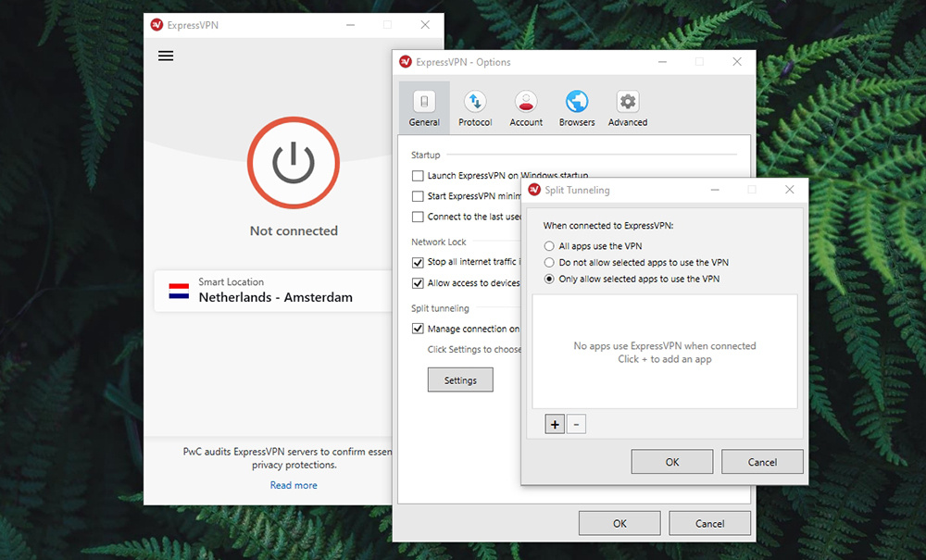
Task: Switch to the Advanced tab
Action: pyautogui.click(x=628, y=106)
